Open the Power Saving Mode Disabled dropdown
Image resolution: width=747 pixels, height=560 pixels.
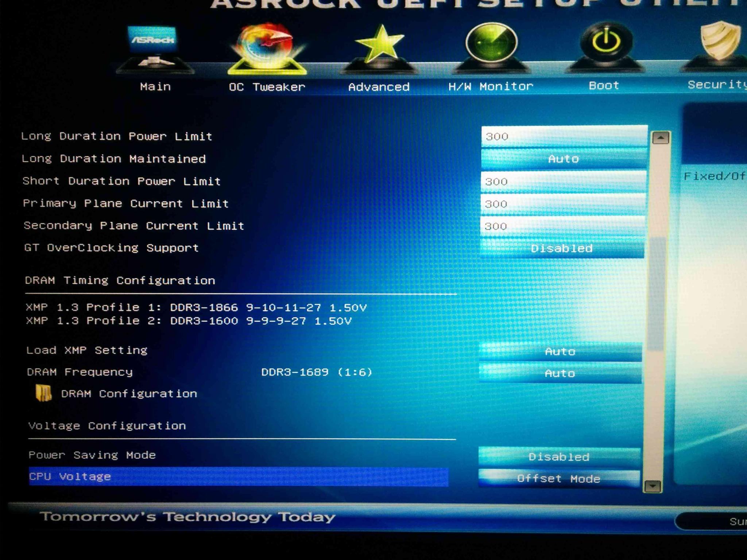[x=559, y=457]
